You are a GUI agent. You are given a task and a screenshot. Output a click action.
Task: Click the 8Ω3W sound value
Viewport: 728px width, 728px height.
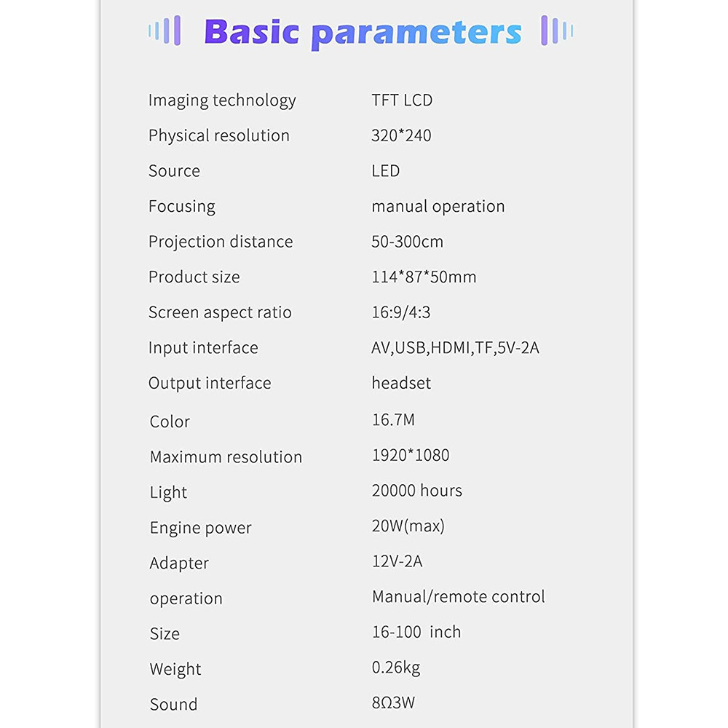[x=393, y=703]
